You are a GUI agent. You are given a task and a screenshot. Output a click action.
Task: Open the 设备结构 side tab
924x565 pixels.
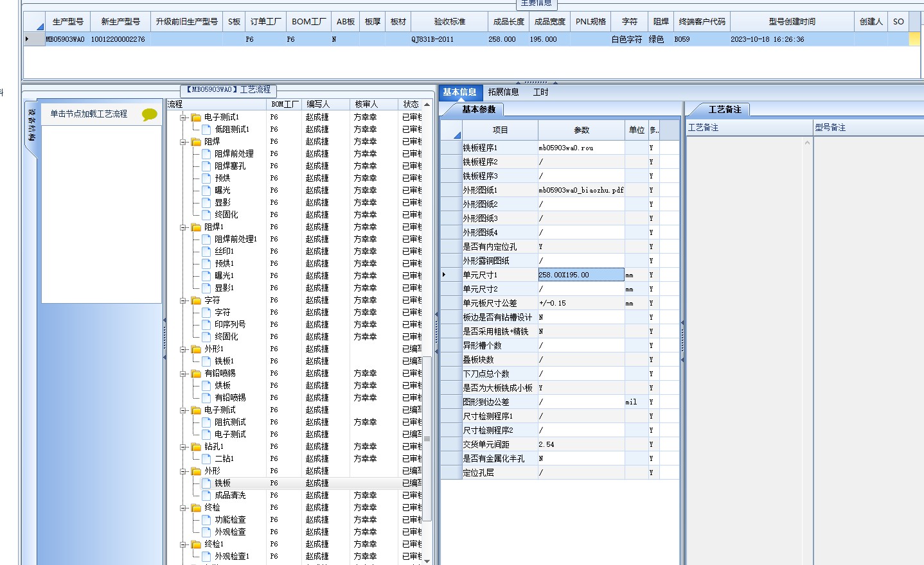(31, 125)
